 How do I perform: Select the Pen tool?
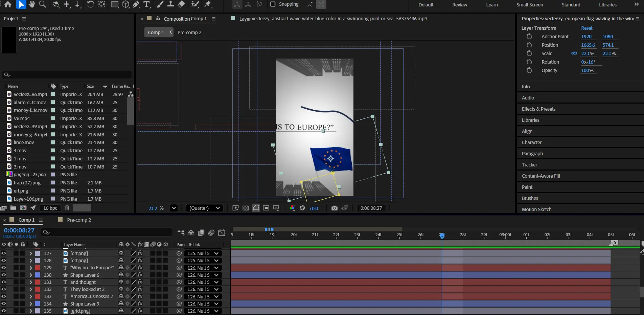(x=136, y=4)
